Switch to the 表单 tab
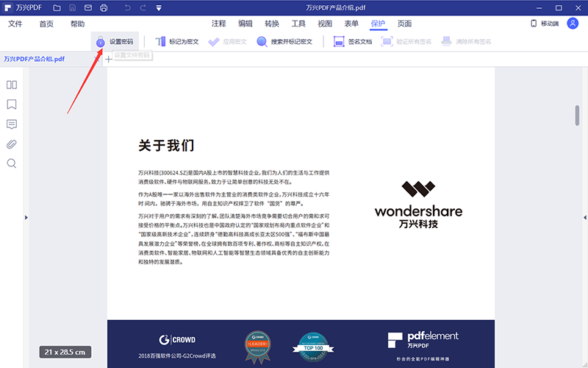588x368 pixels. pos(351,24)
